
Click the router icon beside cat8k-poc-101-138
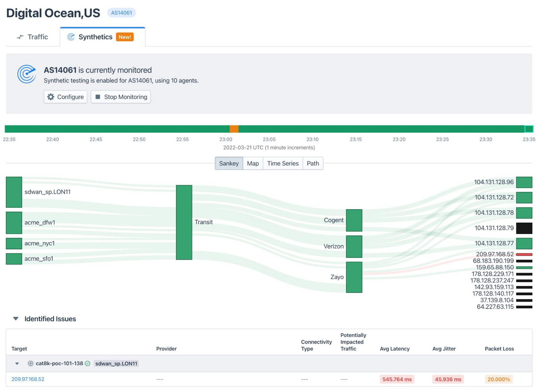pyautogui.click(x=31, y=363)
